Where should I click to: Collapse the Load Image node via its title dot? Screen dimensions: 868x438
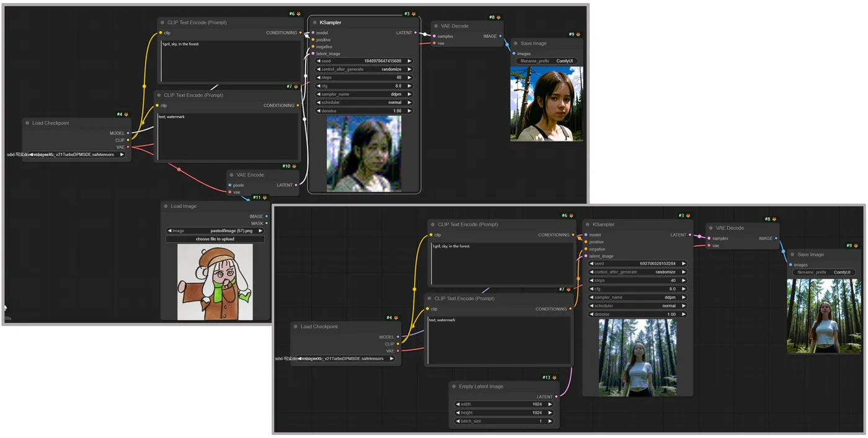pyautogui.click(x=166, y=206)
